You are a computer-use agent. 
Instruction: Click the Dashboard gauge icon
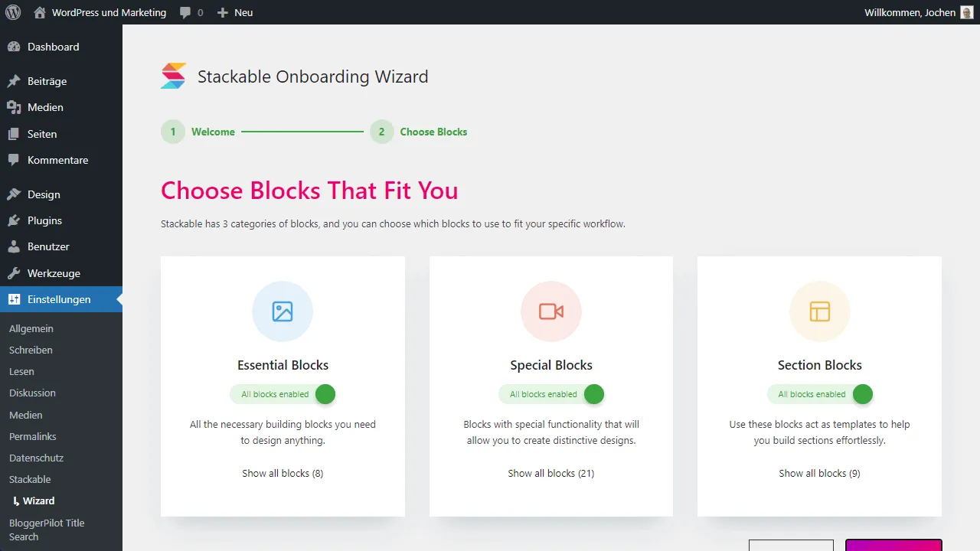[14, 47]
